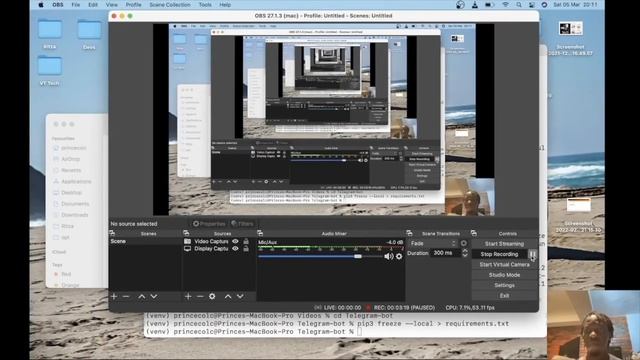This screenshot has height=360, width=640.
Task: Open Mic/Aux audio settings gear
Action: [x=399, y=256]
